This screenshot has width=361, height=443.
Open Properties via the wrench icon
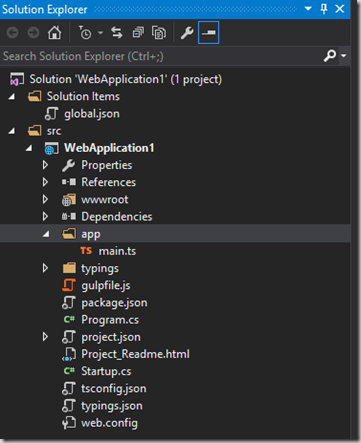pyautogui.click(x=187, y=33)
